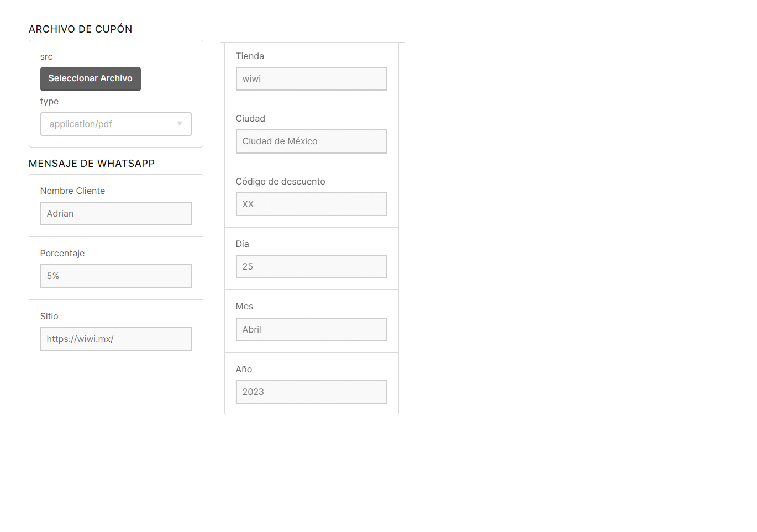Open the type dropdown showing application/pdf
This screenshot has height=532, width=757.
pyautogui.click(x=116, y=124)
